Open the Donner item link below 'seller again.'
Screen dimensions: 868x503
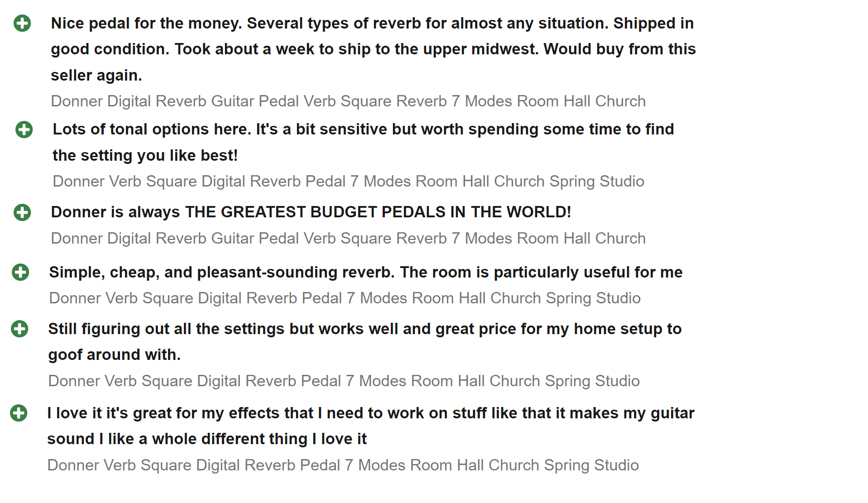pos(348,101)
